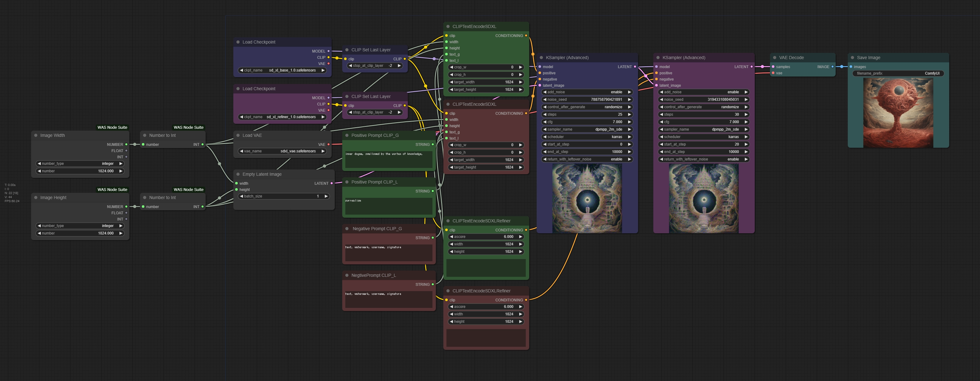Viewport: 980px width, 381px height.
Task: Click the red tree output thumbnail in Save Image
Action: click(x=898, y=113)
